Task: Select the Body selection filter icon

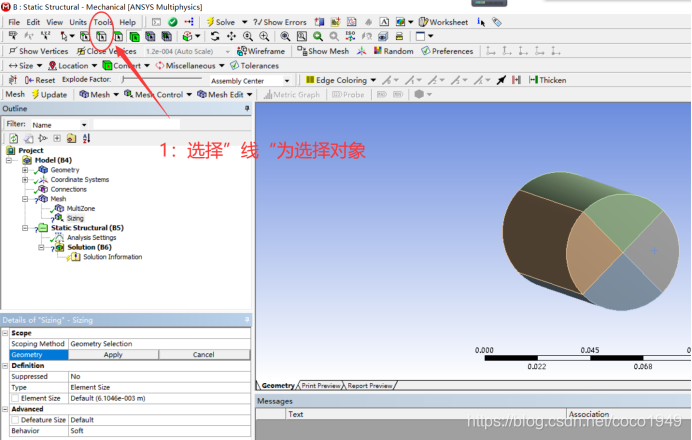Action: (x=134, y=36)
